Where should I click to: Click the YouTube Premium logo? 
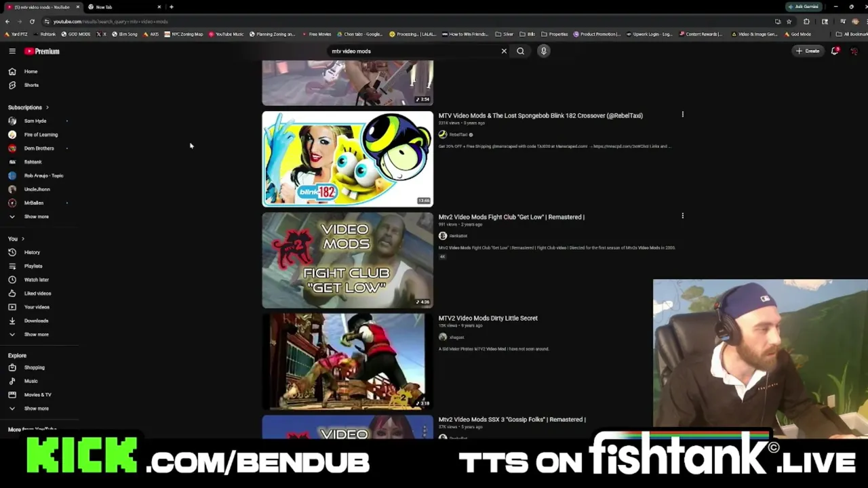[x=43, y=51]
